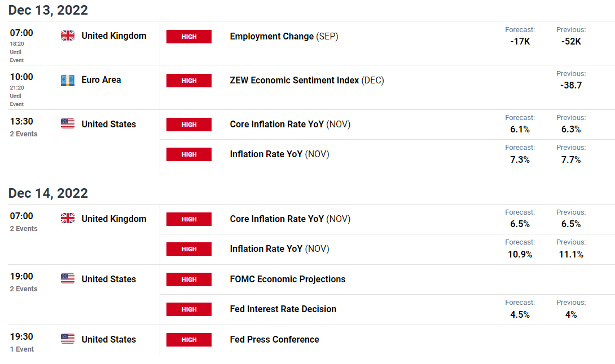
Task: Open FOMC Economic Projections event
Action: click(x=288, y=279)
